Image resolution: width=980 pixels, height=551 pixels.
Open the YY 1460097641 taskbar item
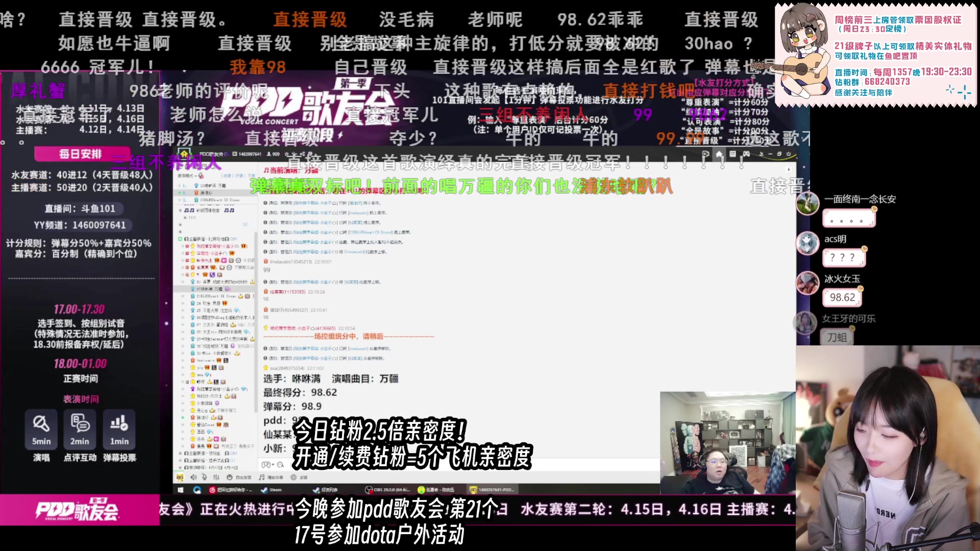pyautogui.click(x=492, y=490)
